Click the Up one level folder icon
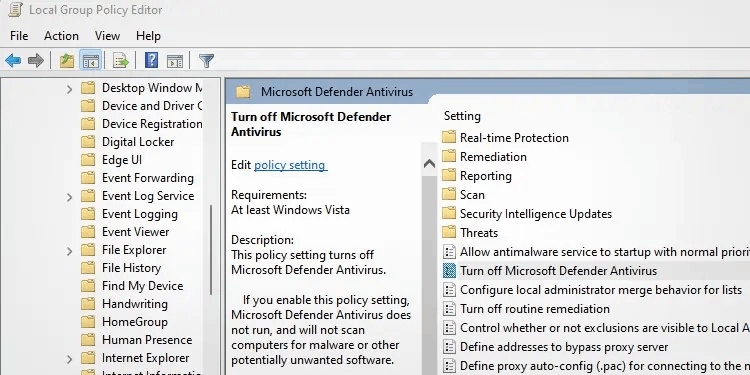 click(x=67, y=61)
